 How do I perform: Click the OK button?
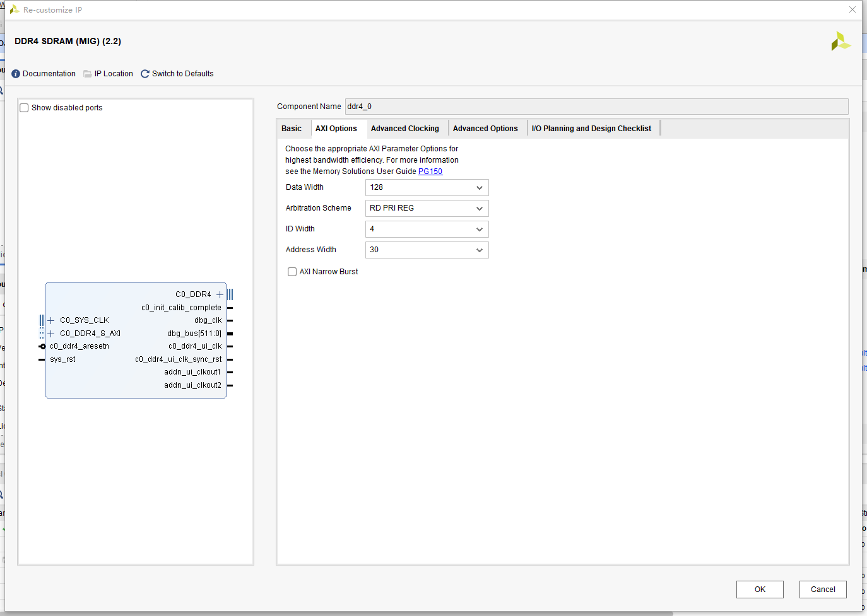(760, 590)
